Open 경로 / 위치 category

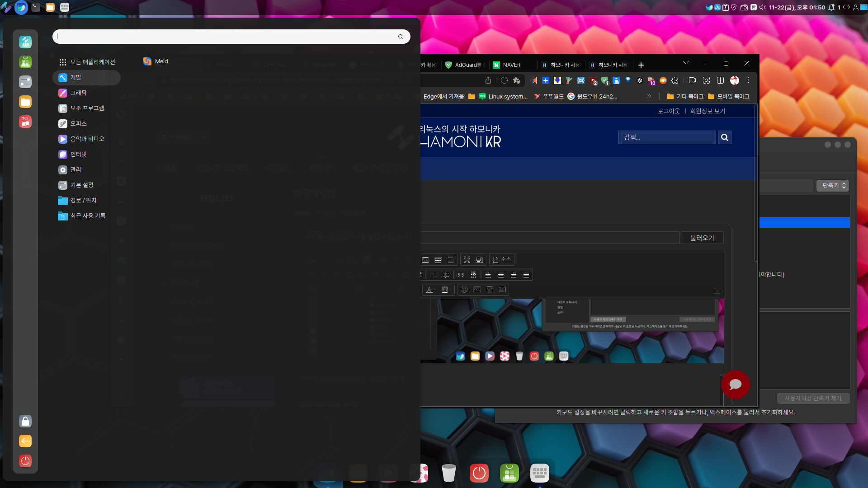click(87, 201)
